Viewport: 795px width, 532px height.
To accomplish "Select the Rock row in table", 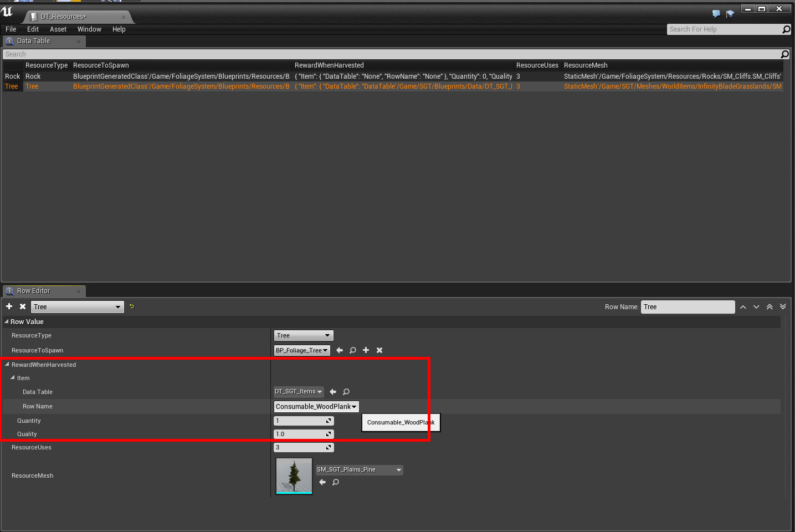I will (x=33, y=76).
